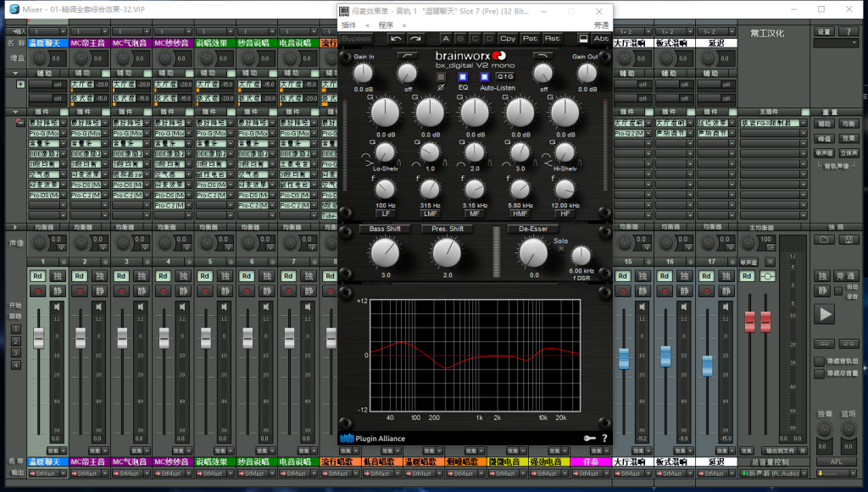
Task: Click the LF band gain knob
Action: click(386, 113)
